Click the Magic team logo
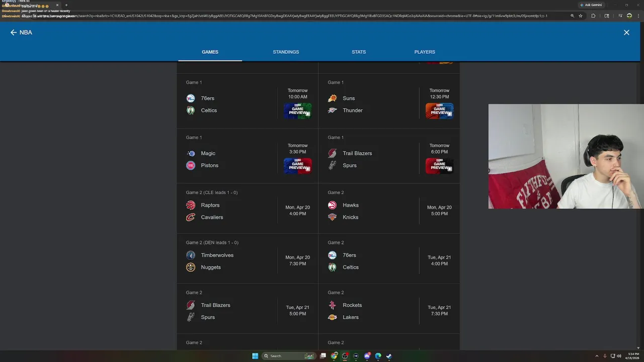Viewport: 644px width, 362px height. coord(191,153)
